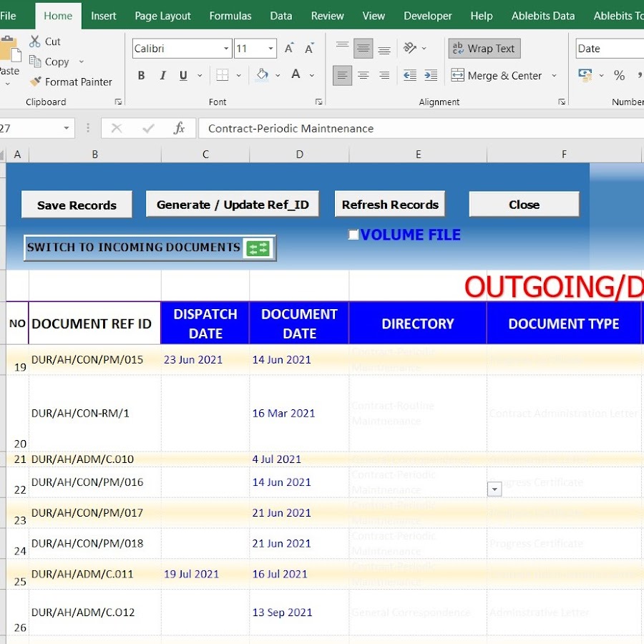The height and width of the screenshot is (644, 644).
Task: Expand the fill color dropdown arrow
Action: 278,75
